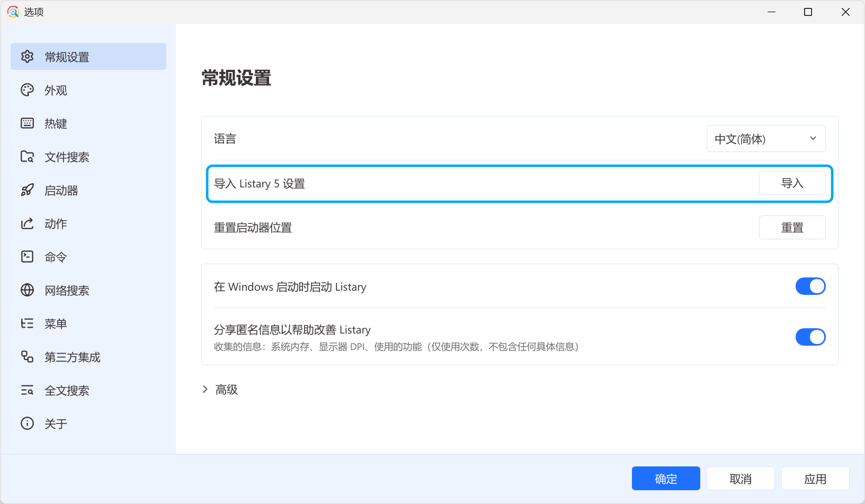
Task: Click the info icon for 关于
Action: point(27,424)
